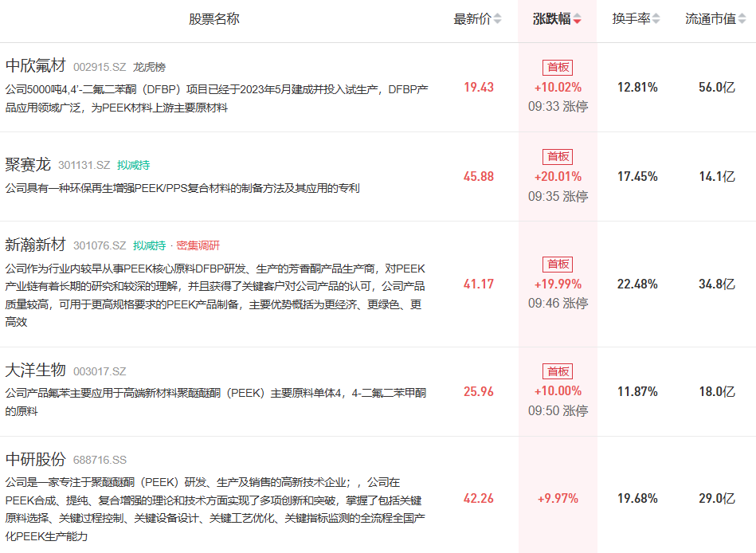The height and width of the screenshot is (553, 756).
Task: Click the 股票名称 column header
Action: [214, 19]
